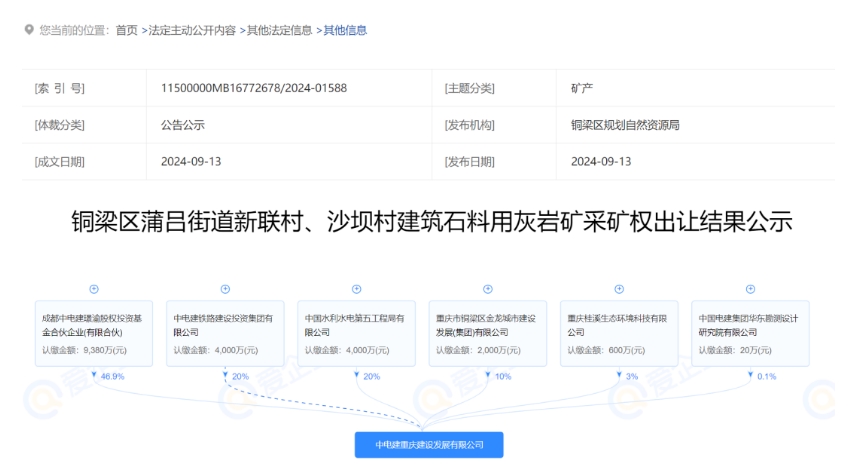Click the location pin icon beside 您当前的位置

coord(28,30)
